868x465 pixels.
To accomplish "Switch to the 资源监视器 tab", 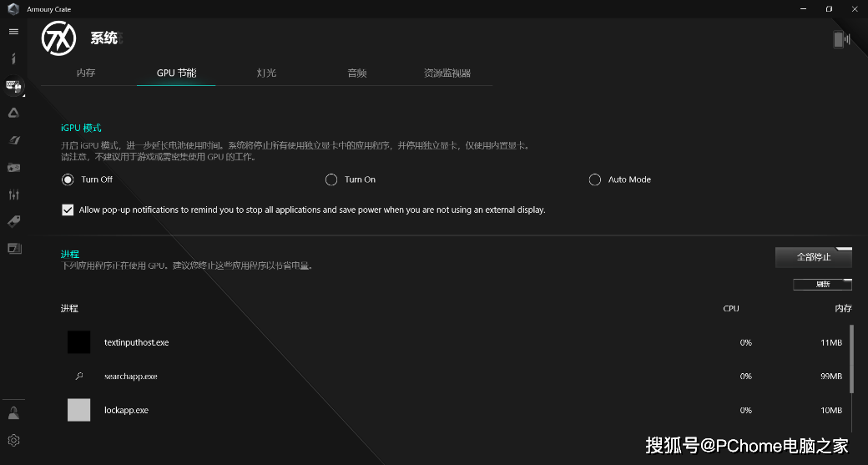I will pos(447,73).
